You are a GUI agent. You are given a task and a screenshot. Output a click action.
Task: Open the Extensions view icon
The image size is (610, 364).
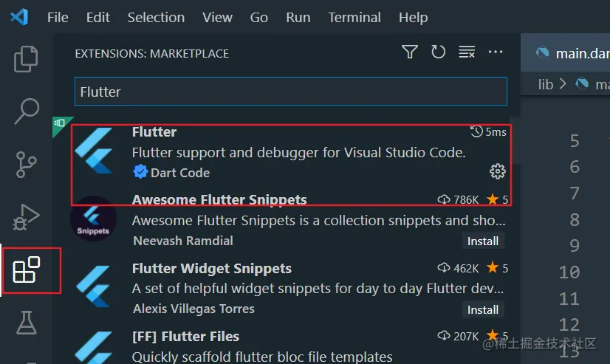point(27,271)
